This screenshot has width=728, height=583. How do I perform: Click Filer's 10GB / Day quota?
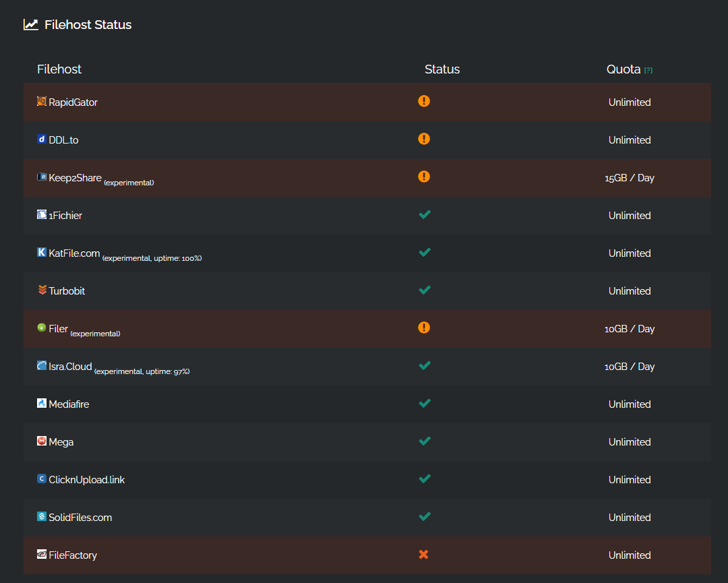tap(630, 329)
